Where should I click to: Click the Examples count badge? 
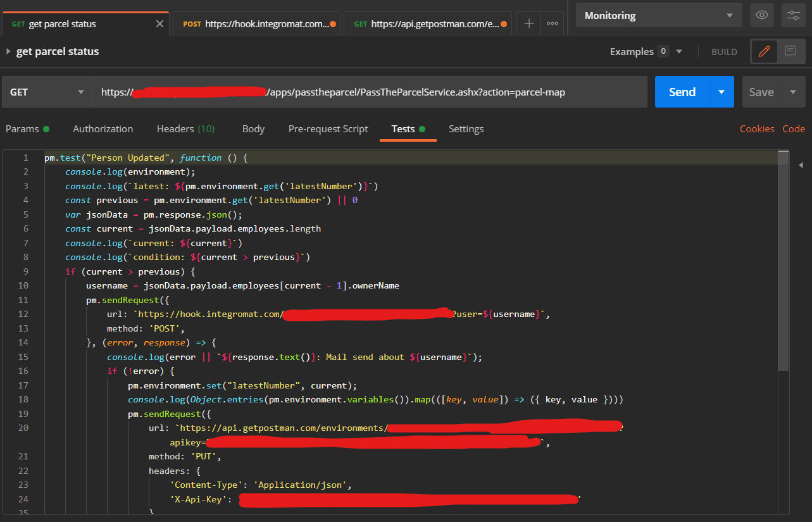pyautogui.click(x=663, y=52)
